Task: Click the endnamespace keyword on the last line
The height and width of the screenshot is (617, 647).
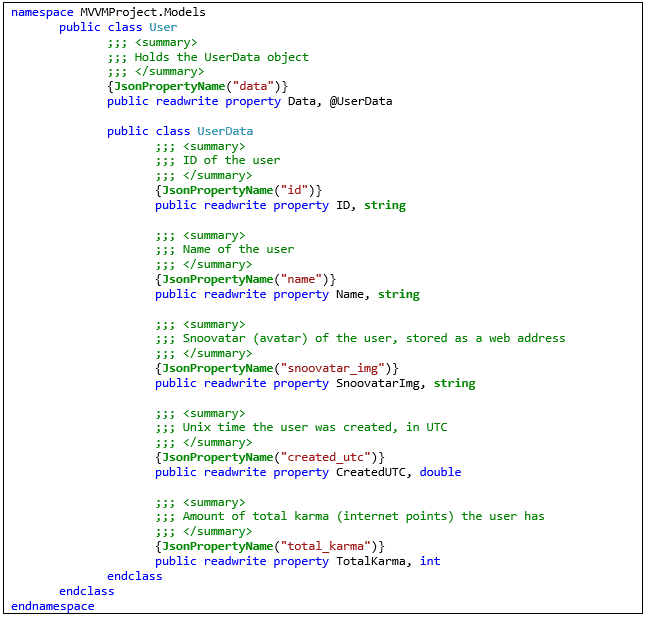Action: coord(52,606)
